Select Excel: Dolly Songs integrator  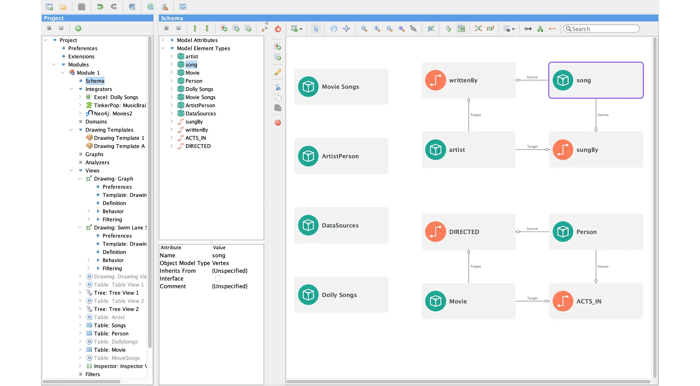[x=116, y=97]
